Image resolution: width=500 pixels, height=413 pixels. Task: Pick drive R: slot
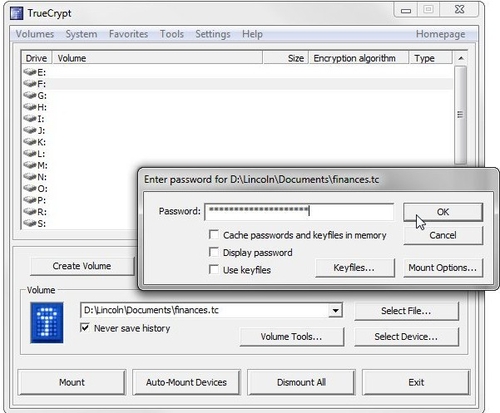[x=35, y=212]
